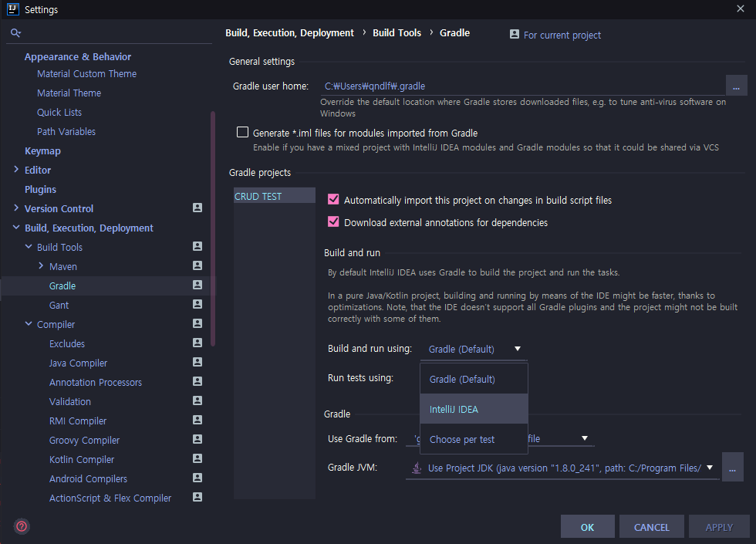Screen dimensions: 756x544
Task: Open Path Variables settings
Action: coord(66,132)
